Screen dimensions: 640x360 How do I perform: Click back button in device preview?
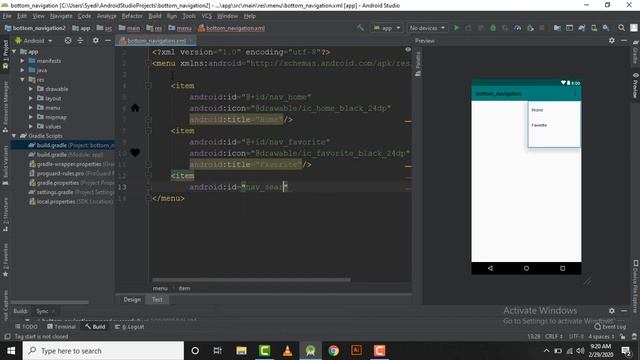pos(490,268)
